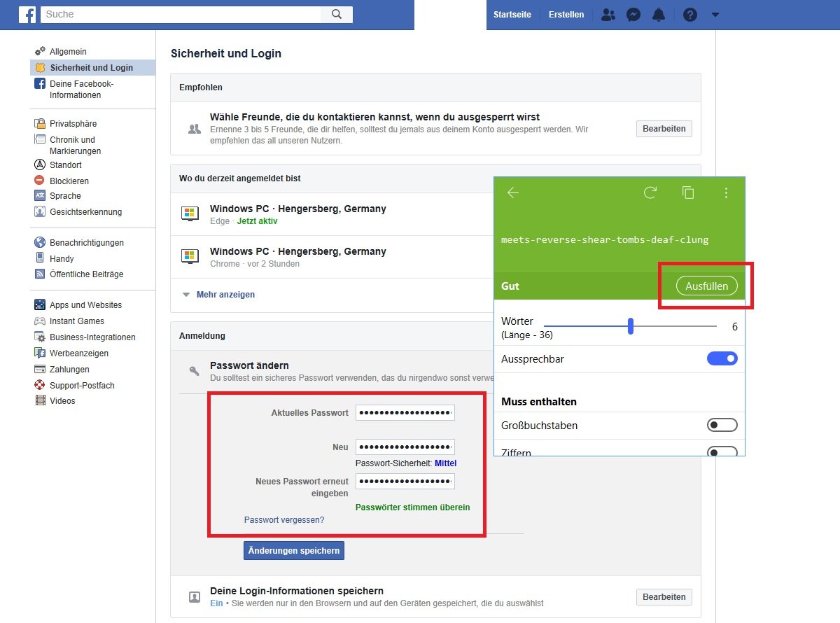
Task: Click the Benachrichtigungen globe icon
Action: click(40, 242)
